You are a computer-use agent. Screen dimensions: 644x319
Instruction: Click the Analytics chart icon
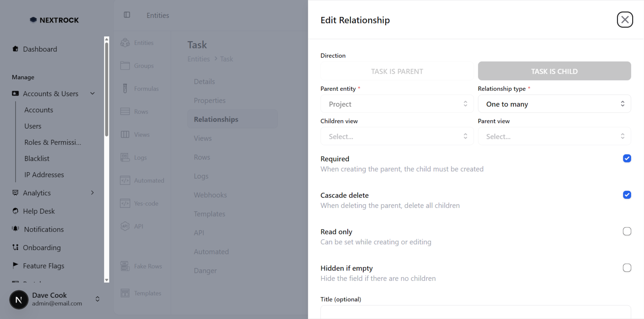tap(15, 193)
